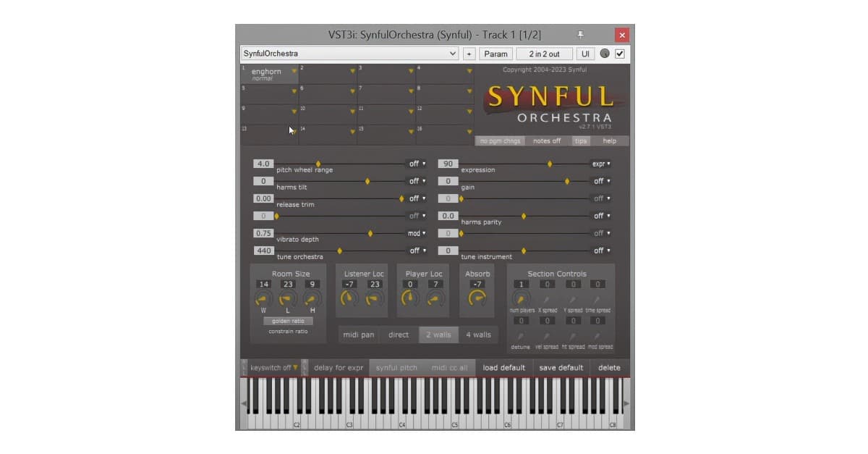Switch reflections to 4 walls mode
868x454 pixels.
[479, 335]
